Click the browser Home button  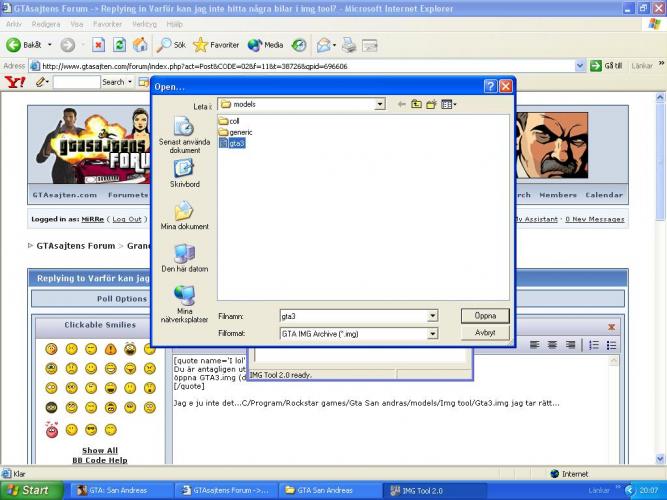coord(140,45)
